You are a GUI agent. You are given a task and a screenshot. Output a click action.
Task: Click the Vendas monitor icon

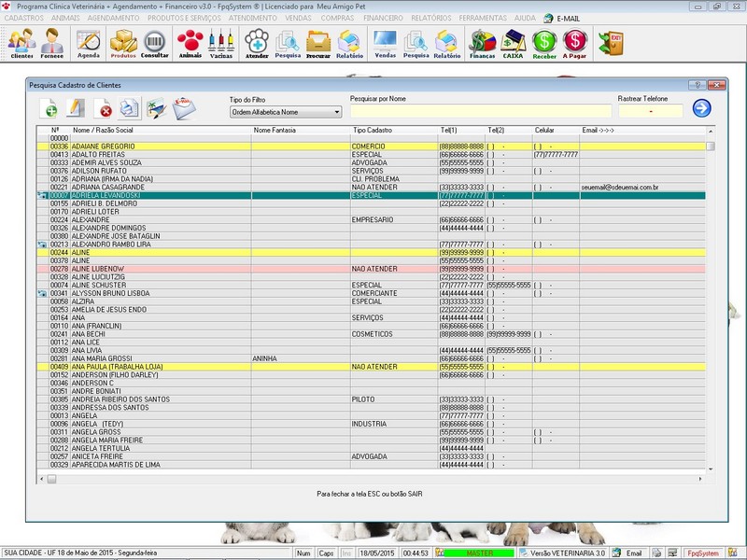[385, 43]
